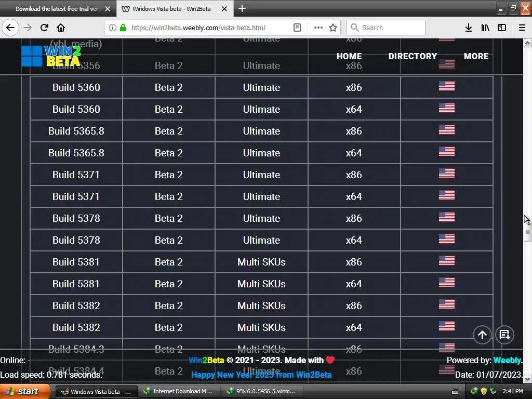Image resolution: width=532 pixels, height=399 pixels.
Task: Show the sidebar panel icon
Action: 502,28
